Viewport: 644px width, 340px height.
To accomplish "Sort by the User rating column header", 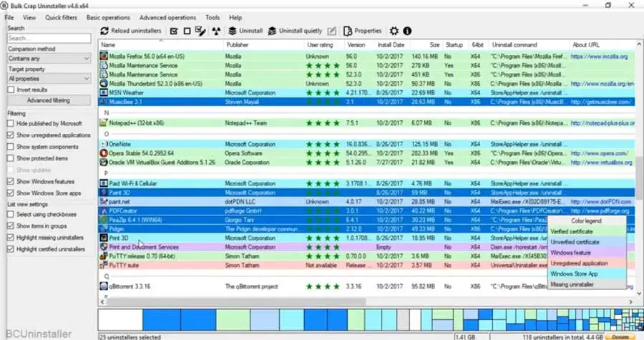I will (325, 45).
